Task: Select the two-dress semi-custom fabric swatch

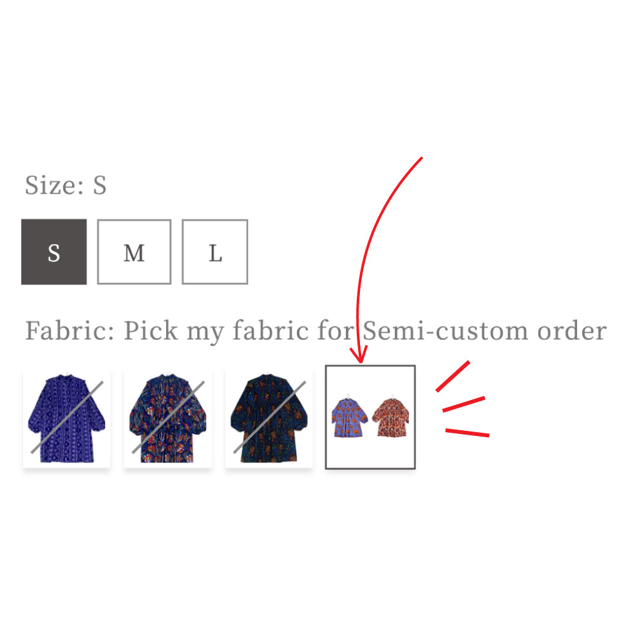Action: click(x=370, y=417)
